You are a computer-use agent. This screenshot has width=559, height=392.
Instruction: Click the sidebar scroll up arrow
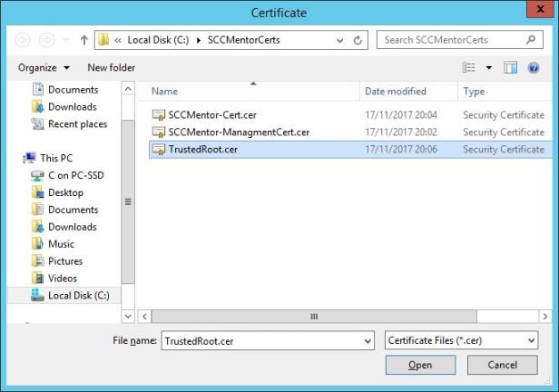point(128,88)
